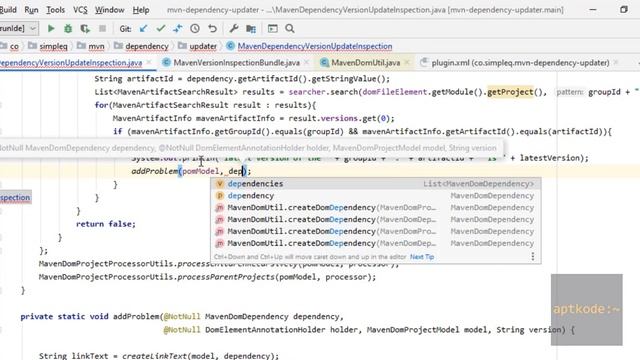This screenshot has width=640, height=360.
Task: Open the Tools menu
Action: pyautogui.click(x=56, y=10)
